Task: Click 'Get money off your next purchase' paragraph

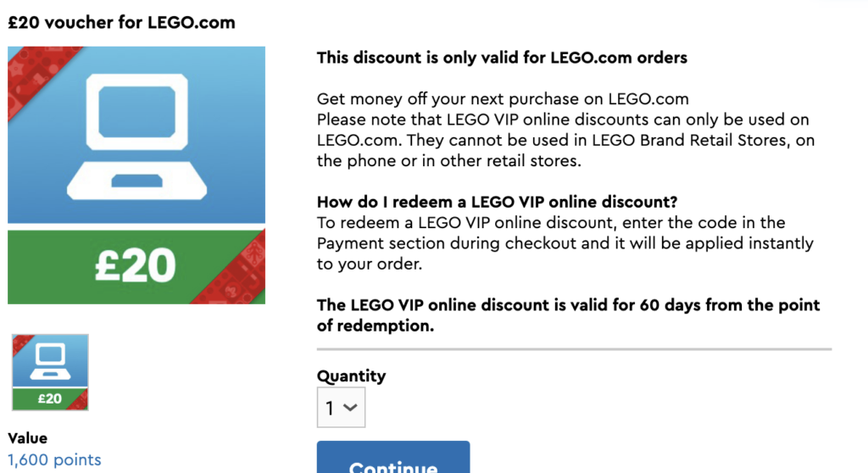Action: (x=503, y=99)
